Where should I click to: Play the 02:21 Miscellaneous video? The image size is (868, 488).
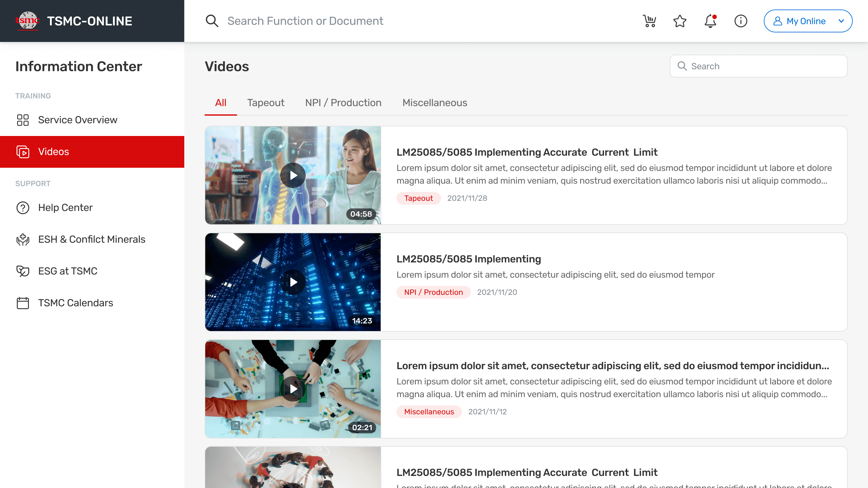tap(293, 389)
